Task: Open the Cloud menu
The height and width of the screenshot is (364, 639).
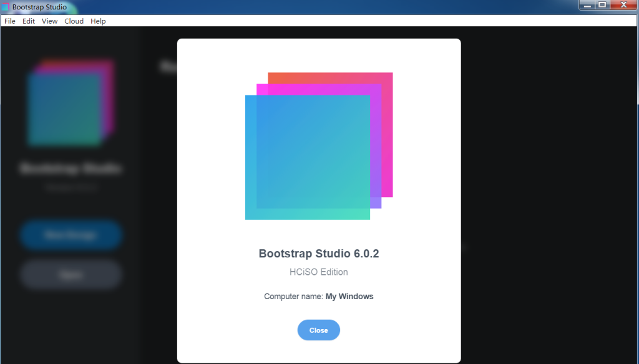Action: pyautogui.click(x=74, y=21)
